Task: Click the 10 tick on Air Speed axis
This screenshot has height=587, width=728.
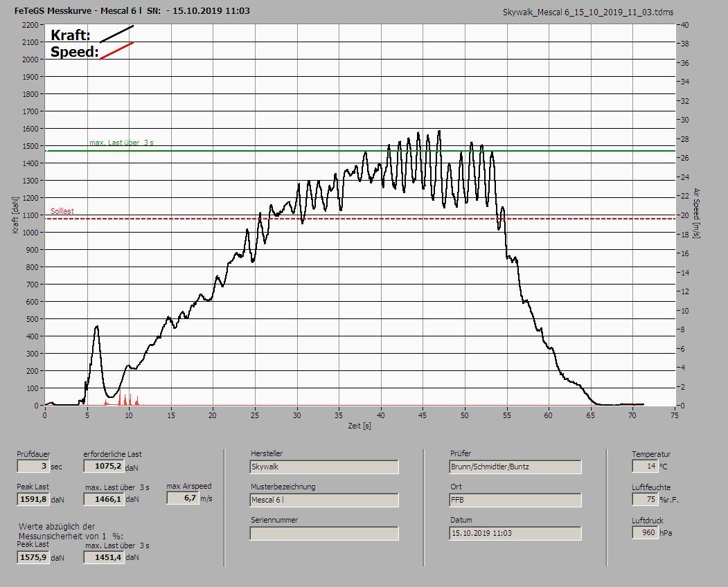Action: click(685, 311)
